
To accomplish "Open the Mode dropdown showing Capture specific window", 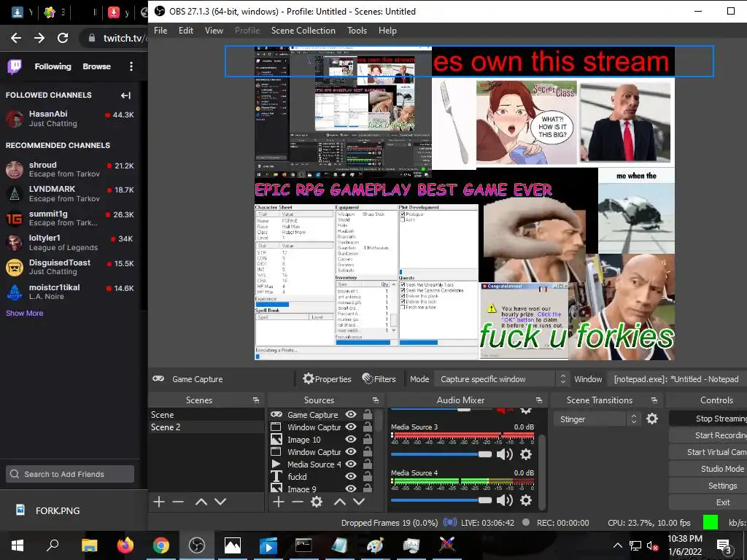I will coord(502,379).
